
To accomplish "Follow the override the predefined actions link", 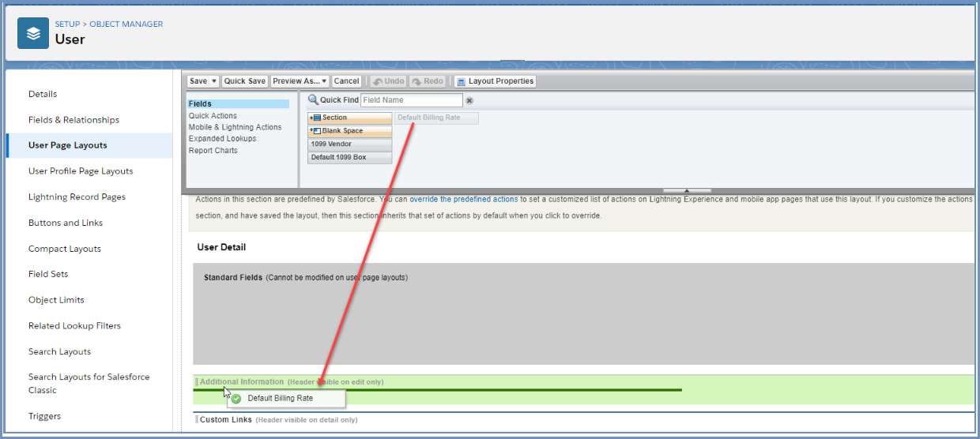I will pos(464,200).
